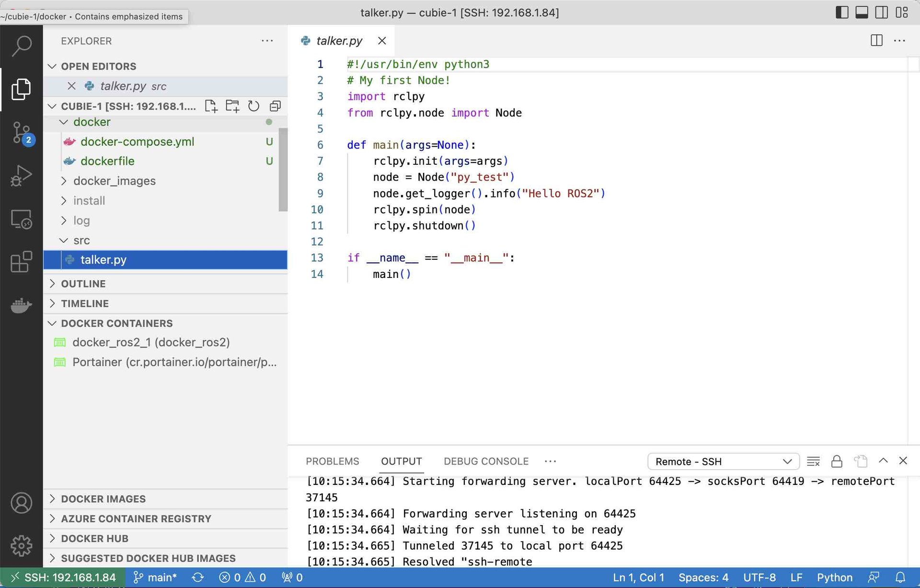Open the Search view in activity bar
The width and height of the screenshot is (920, 588).
22,46
